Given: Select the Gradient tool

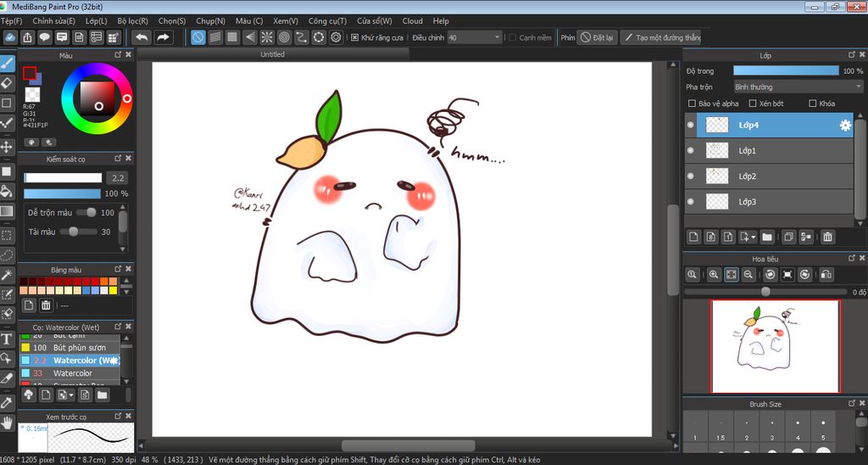Looking at the screenshot, I should pos(7,211).
